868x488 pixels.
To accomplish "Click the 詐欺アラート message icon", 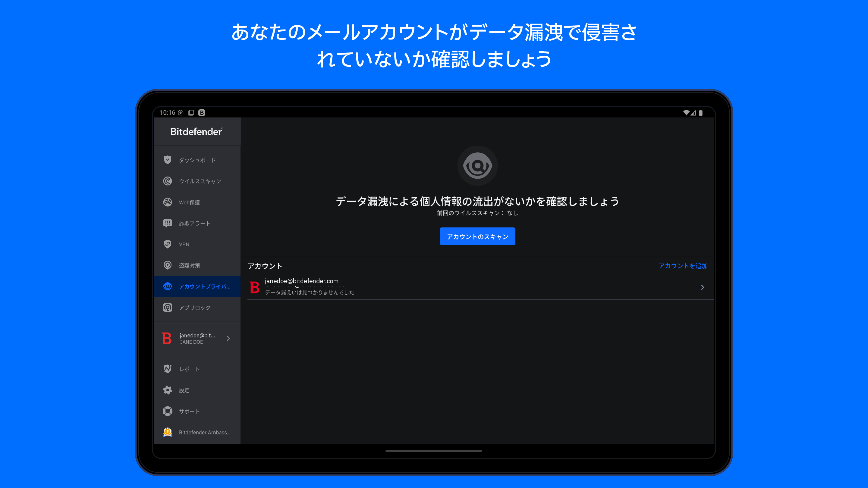I will (168, 223).
